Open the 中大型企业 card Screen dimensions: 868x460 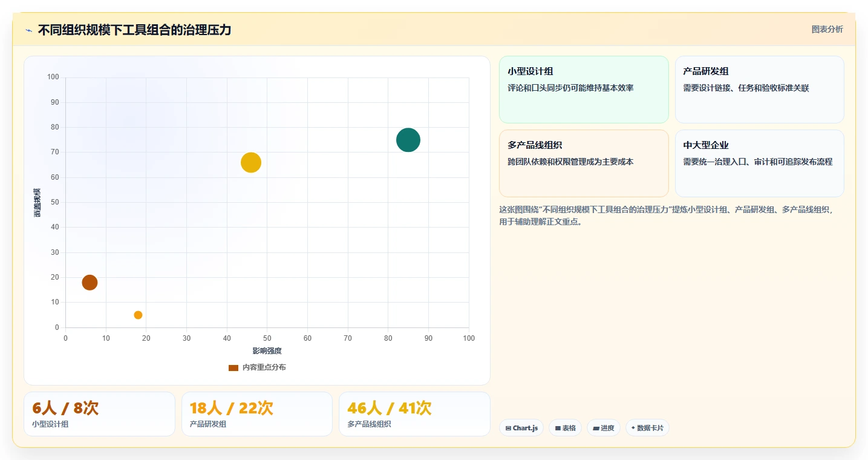759,163
